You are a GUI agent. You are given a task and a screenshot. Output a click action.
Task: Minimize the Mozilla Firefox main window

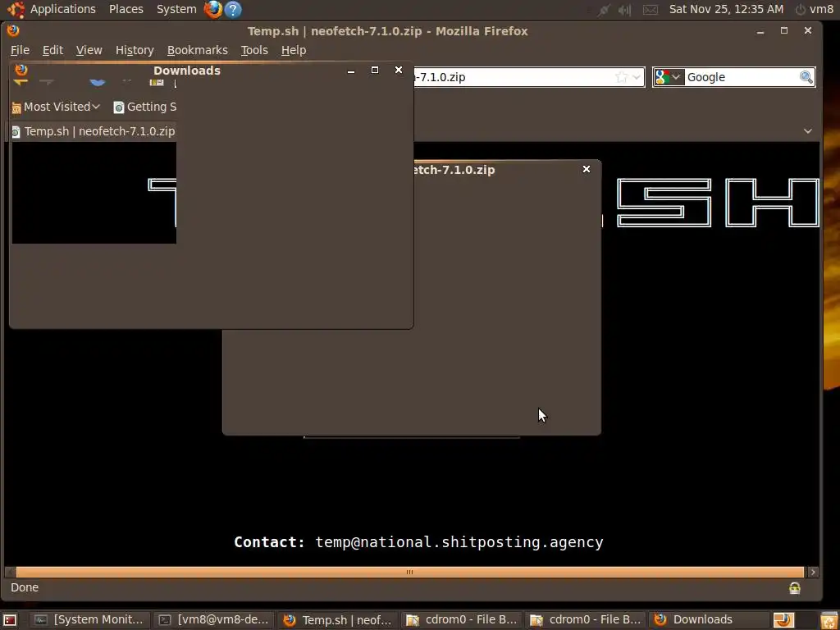760,31
